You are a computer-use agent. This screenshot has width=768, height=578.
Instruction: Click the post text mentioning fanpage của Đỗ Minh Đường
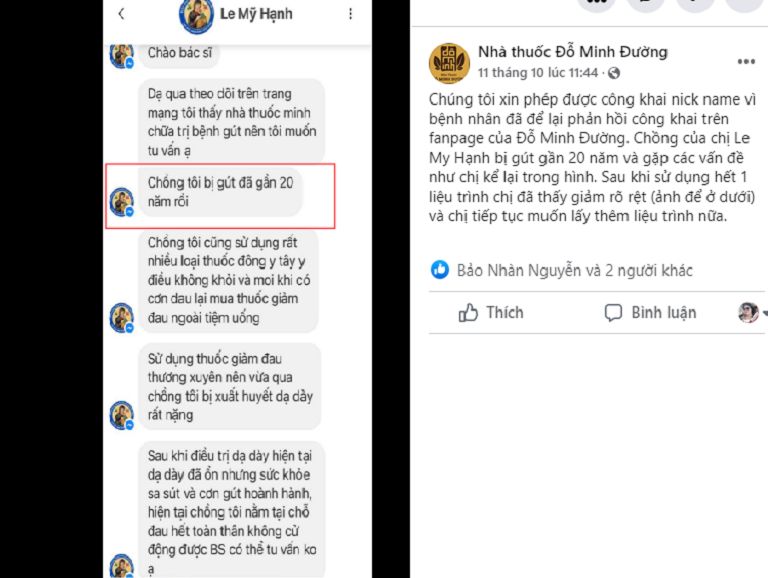point(592,157)
